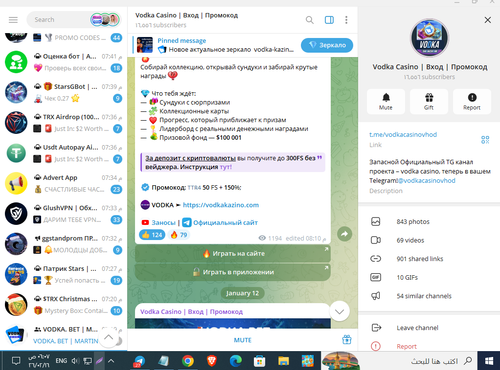Copy promo code TTR4
500x370 pixels.
(x=194, y=188)
